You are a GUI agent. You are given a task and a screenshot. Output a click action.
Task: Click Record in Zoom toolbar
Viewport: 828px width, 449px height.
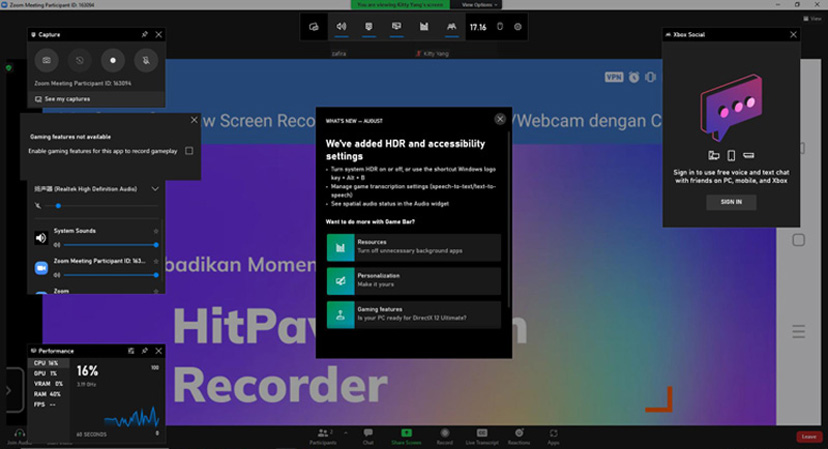445,437
